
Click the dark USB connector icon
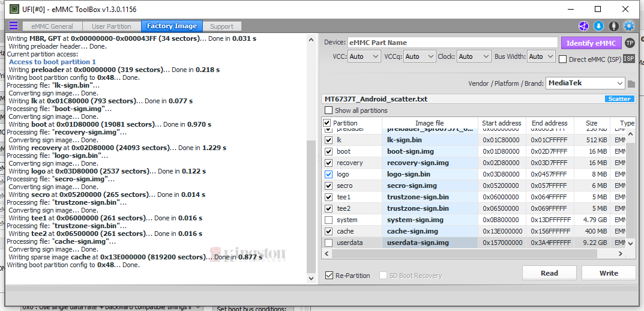point(613,26)
